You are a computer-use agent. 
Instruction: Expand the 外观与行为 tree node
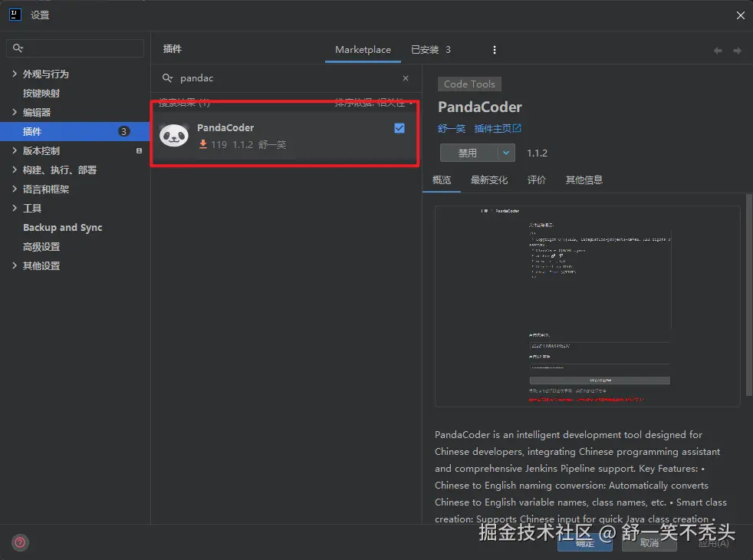click(x=14, y=74)
